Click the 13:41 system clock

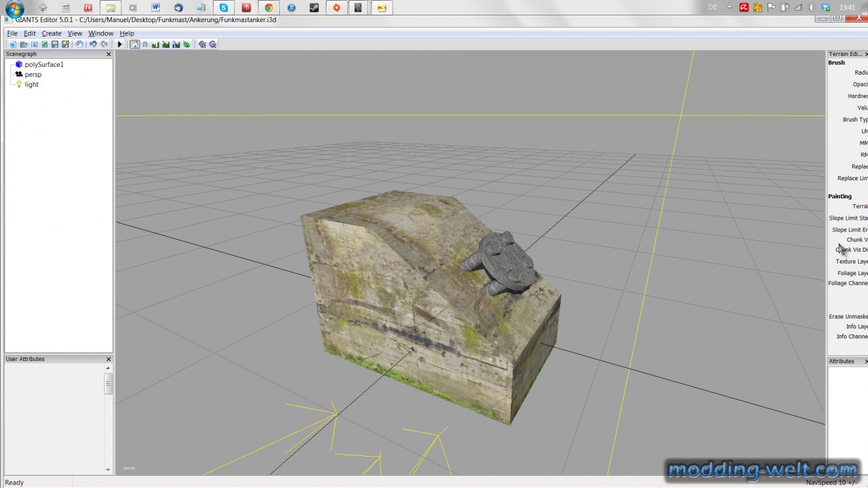(847, 7)
